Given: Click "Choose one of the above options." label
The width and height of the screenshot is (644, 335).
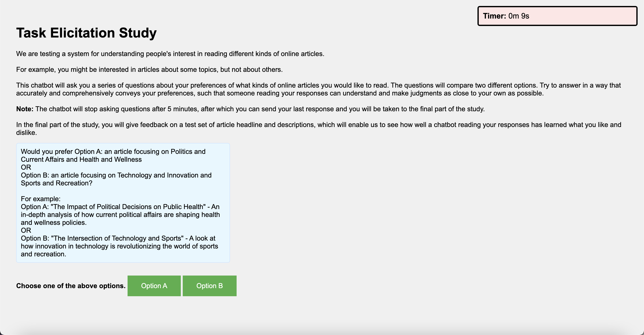Looking at the screenshot, I should tap(71, 286).
